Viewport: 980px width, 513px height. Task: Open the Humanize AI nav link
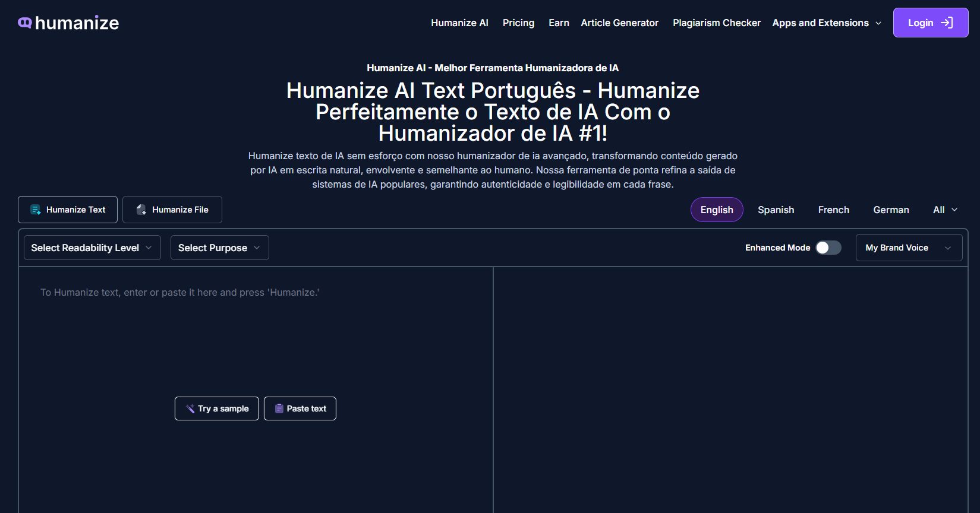pos(459,23)
